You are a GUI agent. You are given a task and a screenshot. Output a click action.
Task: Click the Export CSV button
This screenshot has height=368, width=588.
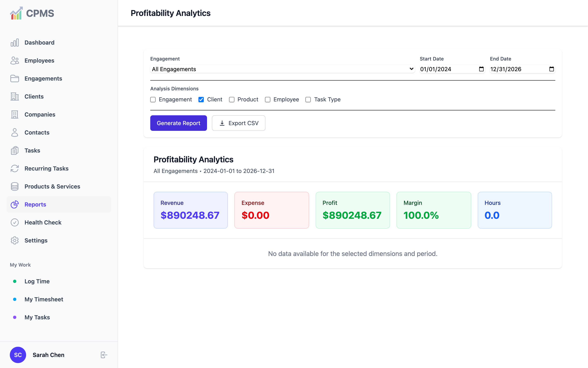point(239,123)
